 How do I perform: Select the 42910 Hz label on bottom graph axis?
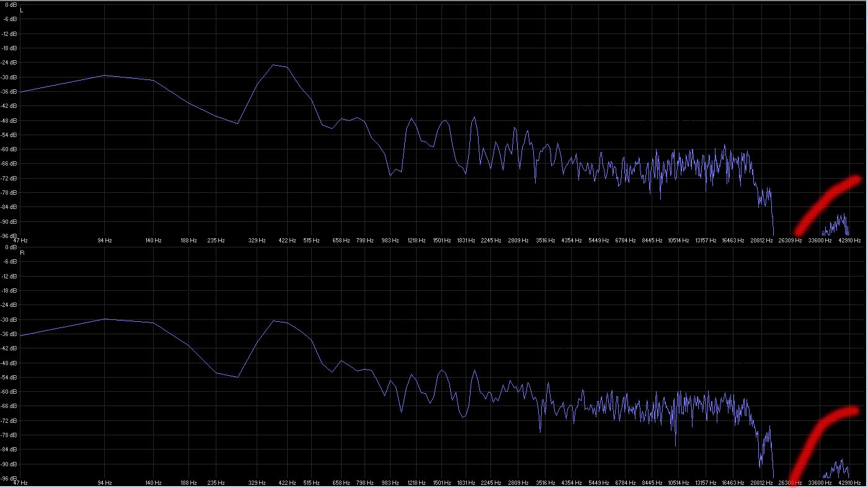pos(849,482)
